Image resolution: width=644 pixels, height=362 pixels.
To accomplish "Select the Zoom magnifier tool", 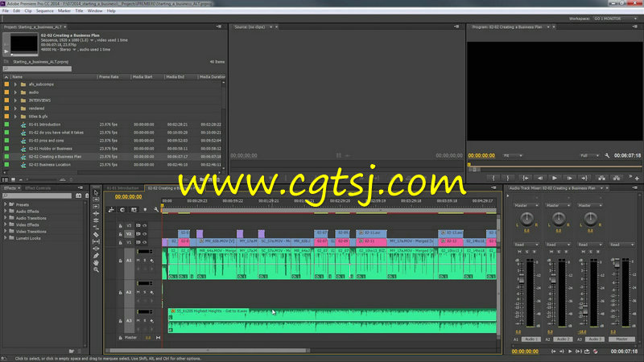I will (x=96, y=269).
